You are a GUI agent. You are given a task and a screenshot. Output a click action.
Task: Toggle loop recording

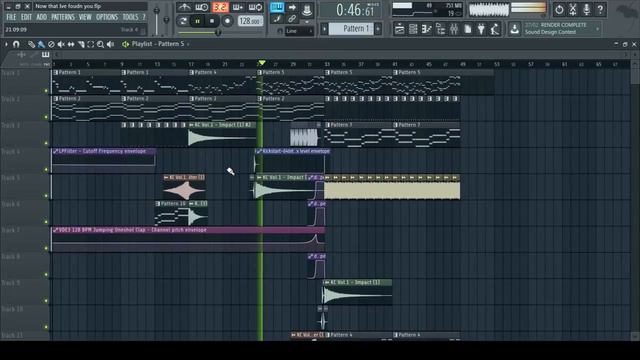256,7
